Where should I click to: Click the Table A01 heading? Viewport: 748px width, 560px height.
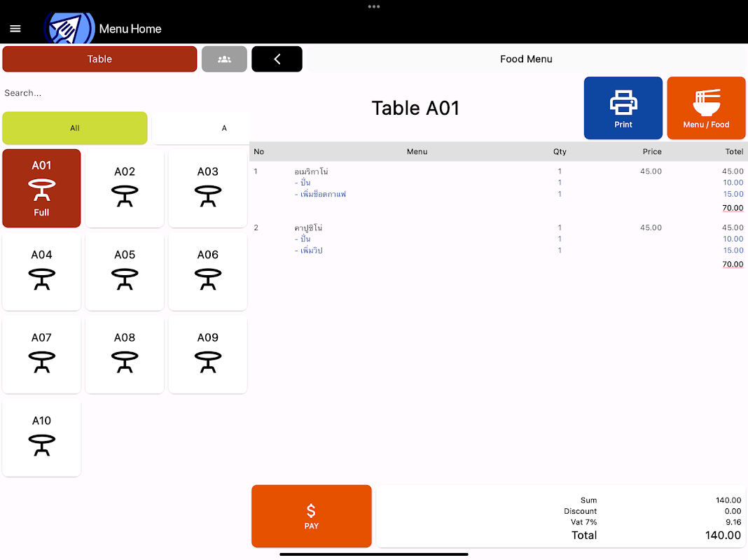tap(415, 108)
